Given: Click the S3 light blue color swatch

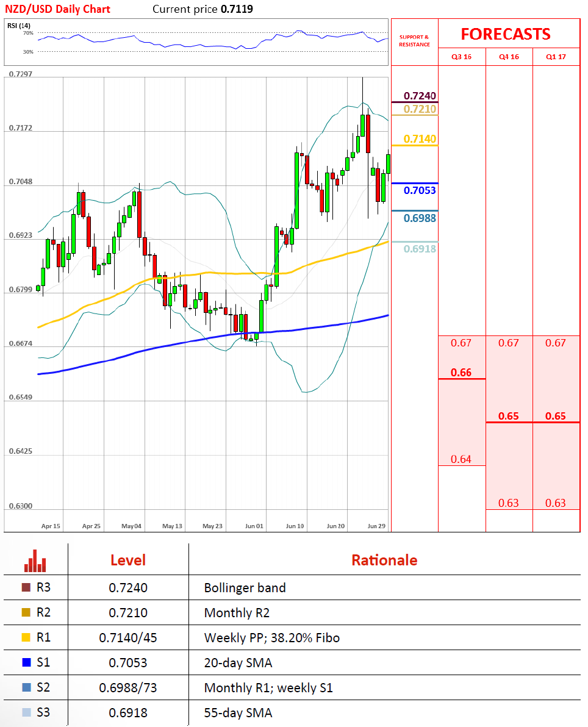Looking at the screenshot, I should click(x=26, y=712).
